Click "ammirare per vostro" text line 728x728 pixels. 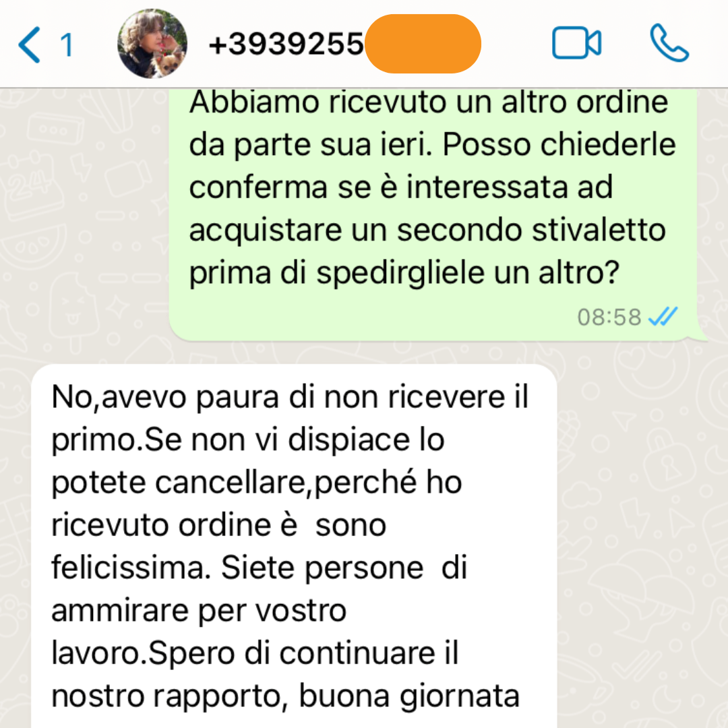(199, 611)
